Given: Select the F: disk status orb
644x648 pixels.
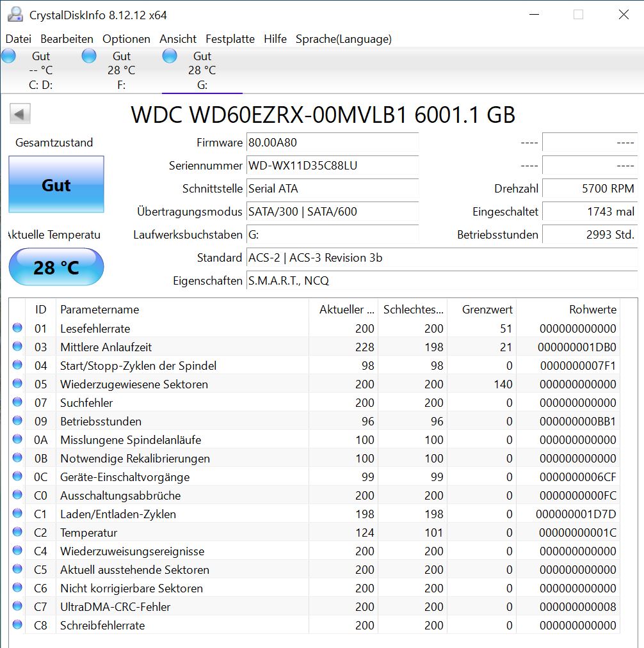Looking at the screenshot, I should pos(90,56).
